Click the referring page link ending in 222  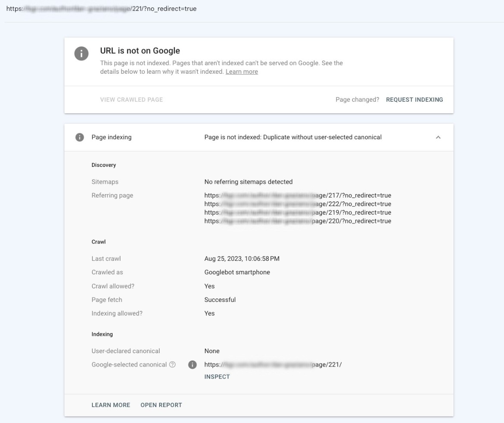coord(298,204)
